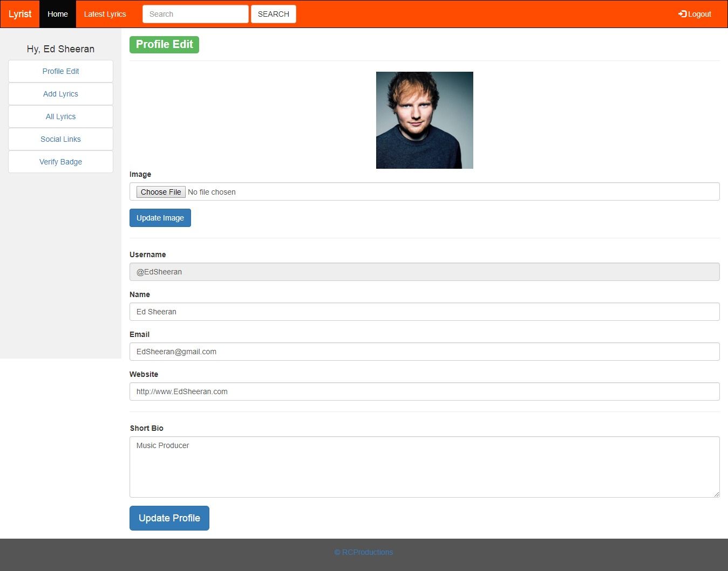Edit the Email input field
728x571 pixels.
point(425,352)
